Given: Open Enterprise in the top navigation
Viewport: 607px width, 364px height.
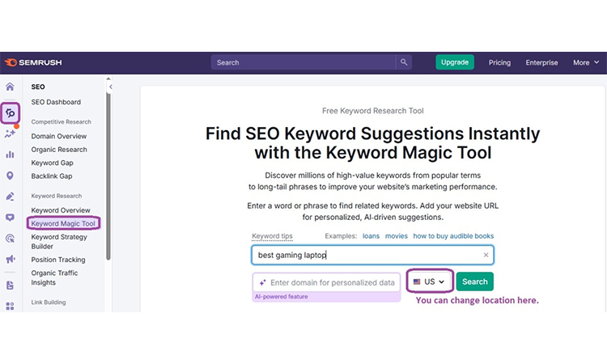Looking at the screenshot, I should tap(541, 62).
